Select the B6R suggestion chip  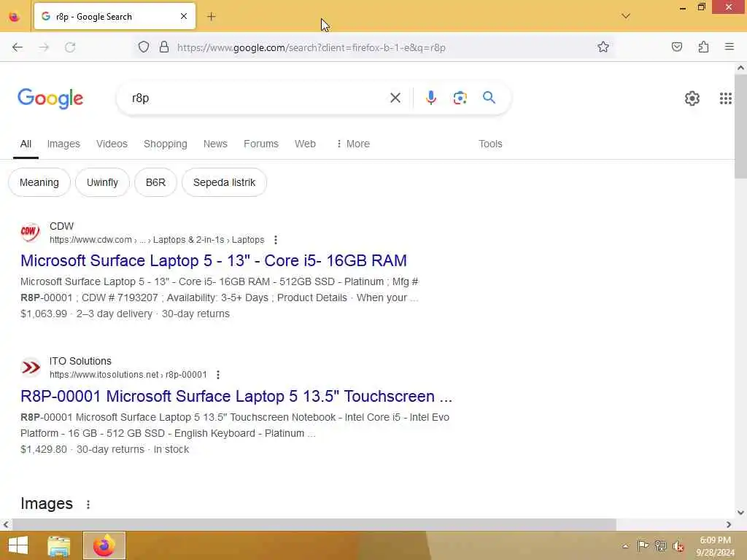(x=155, y=182)
